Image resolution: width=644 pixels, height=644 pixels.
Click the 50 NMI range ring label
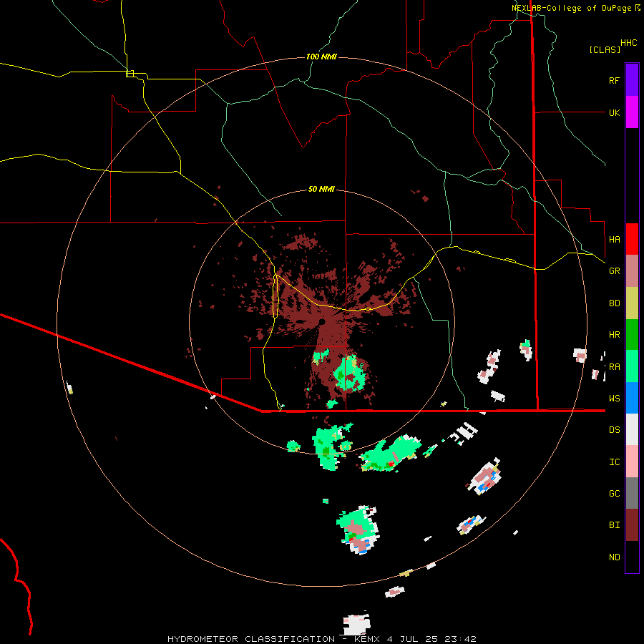tap(321, 189)
